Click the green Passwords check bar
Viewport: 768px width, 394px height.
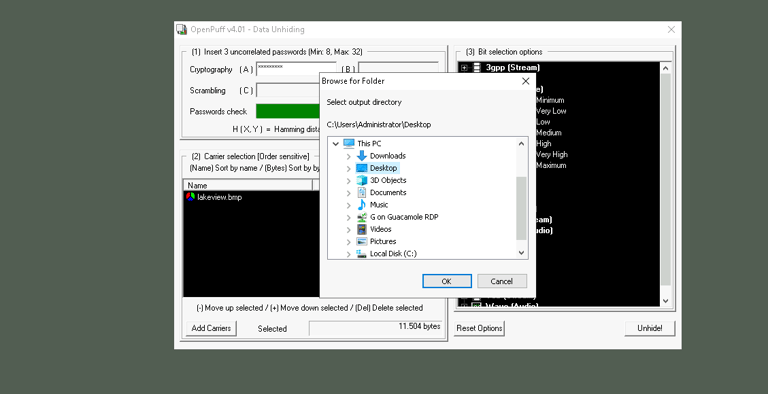[288, 111]
